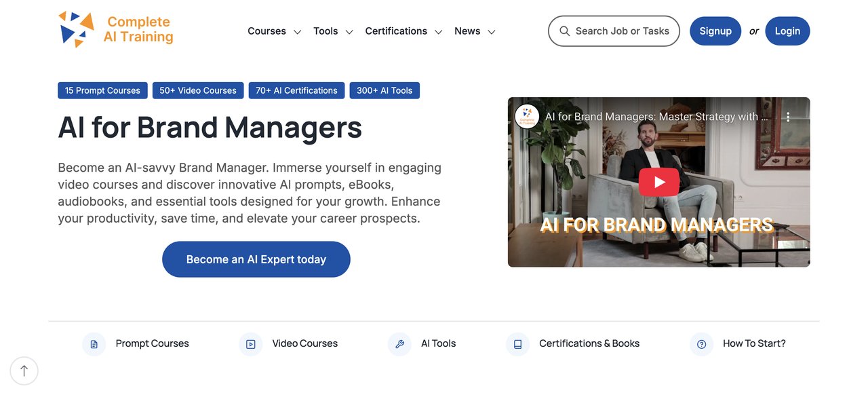Expand the Courses chevron
Image resolution: width=868 pixels, height=395 pixels.
[x=297, y=32]
